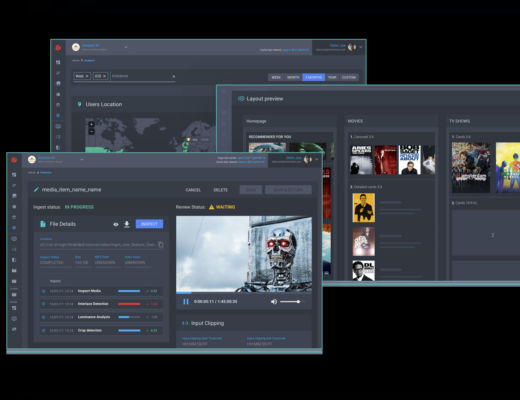Click the organization logo in media item window header

(x=32, y=160)
